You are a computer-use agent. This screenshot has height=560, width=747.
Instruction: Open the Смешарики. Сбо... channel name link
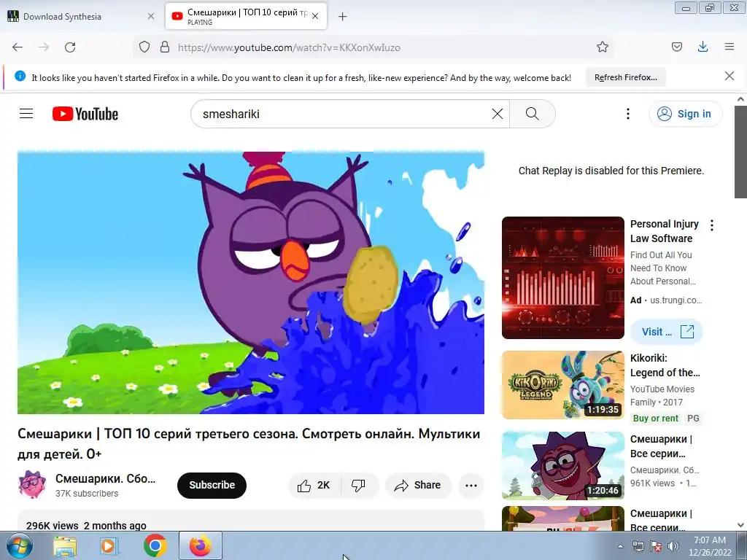click(105, 478)
